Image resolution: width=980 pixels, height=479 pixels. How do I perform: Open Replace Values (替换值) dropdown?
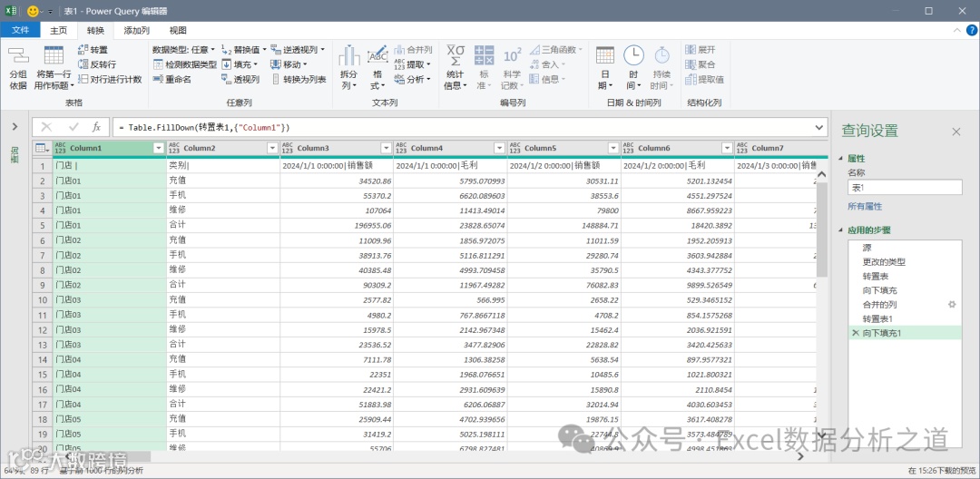point(244,49)
